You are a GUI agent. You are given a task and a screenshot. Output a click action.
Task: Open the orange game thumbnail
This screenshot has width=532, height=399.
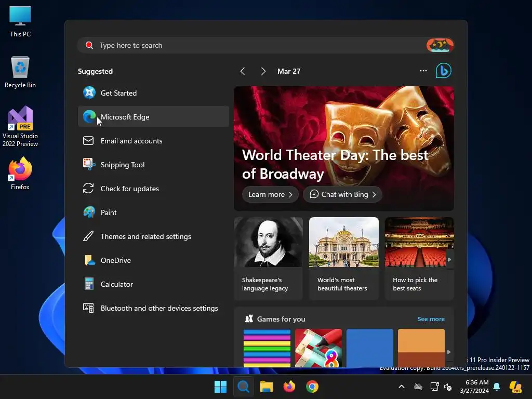tap(421, 348)
